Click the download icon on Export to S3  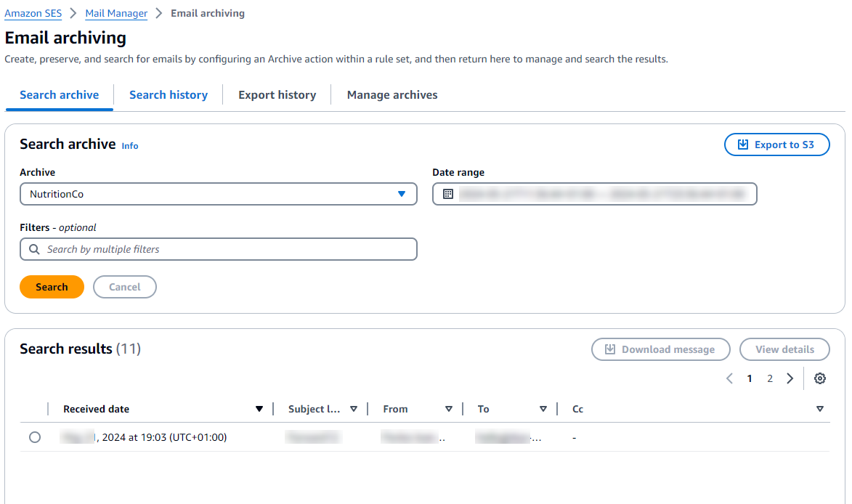click(742, 145)
